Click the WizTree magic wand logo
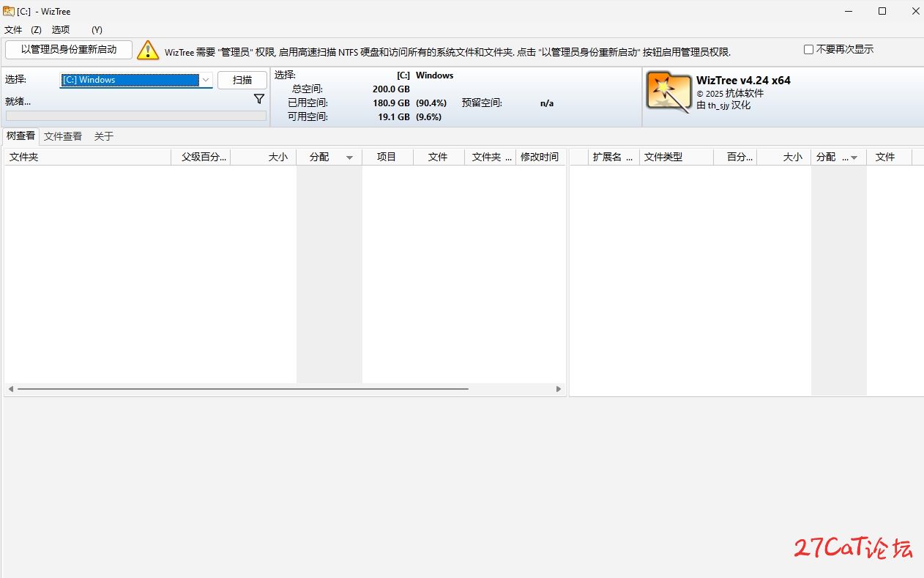The width and height of the screenshot is (924, 578). (x=669, y=92)
